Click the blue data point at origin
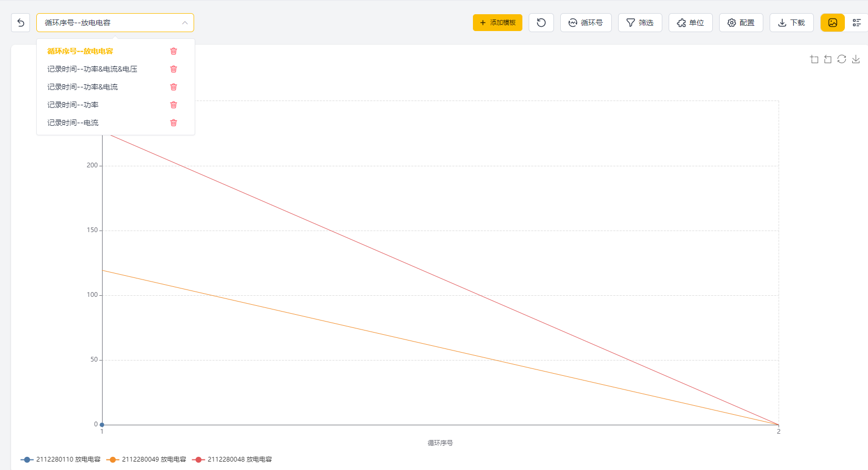This screenshot has height=470, width=868. click(x=102, y=425)
